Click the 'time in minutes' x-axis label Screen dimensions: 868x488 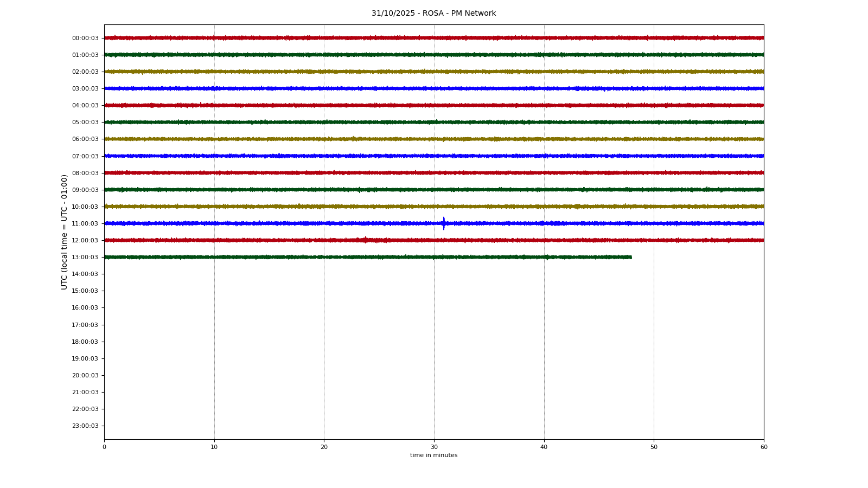click(433, 455)
